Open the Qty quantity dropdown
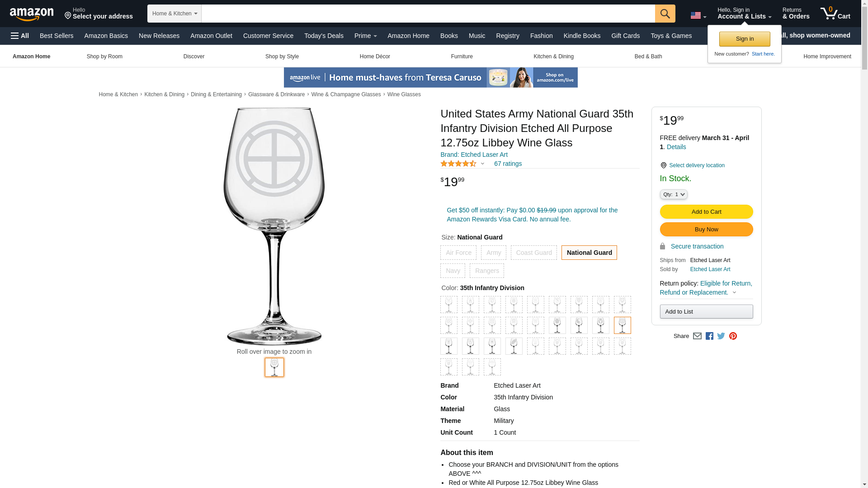868x488 pixels. (674, 194)
